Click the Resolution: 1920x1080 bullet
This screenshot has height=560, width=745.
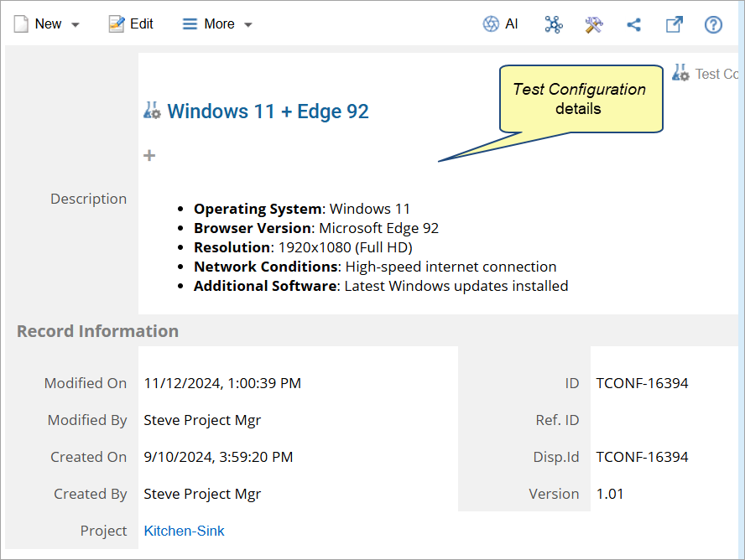pos(303,247)
